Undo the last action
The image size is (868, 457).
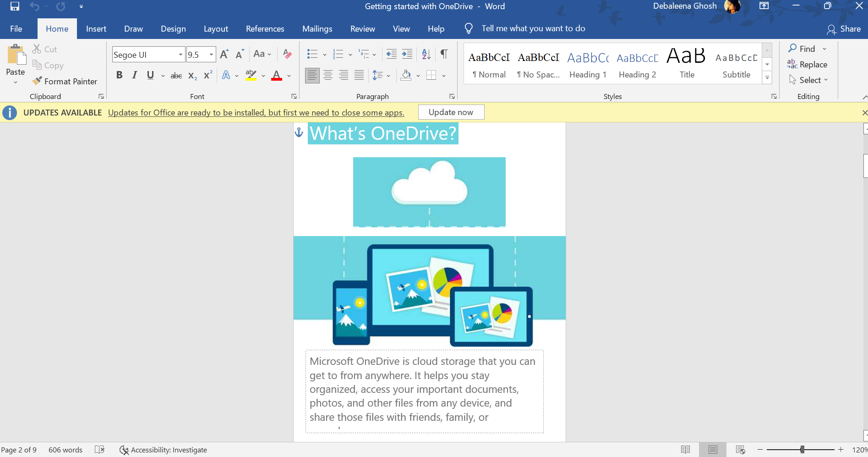tap(34, 6)
